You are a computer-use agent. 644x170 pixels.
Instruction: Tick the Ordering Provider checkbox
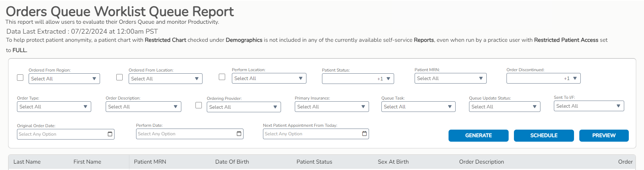pyautogui.click(x=199, y=105)
